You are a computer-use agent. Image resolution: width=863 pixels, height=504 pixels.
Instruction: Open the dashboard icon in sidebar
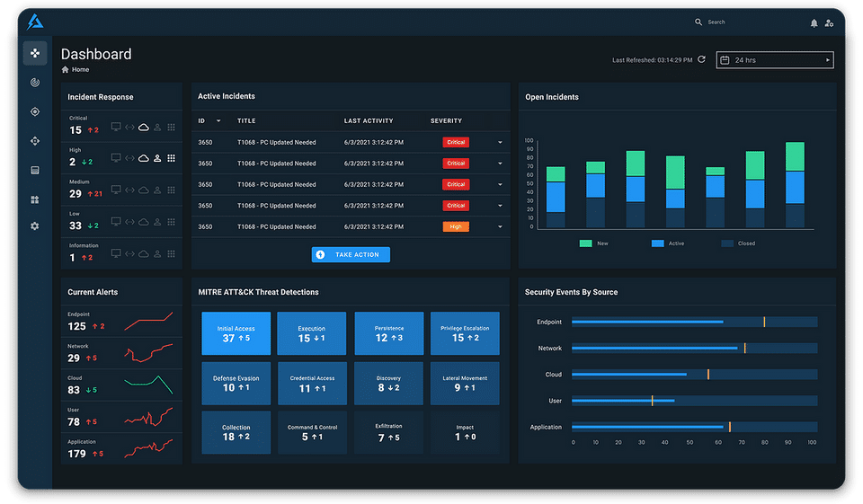point(35,53)
